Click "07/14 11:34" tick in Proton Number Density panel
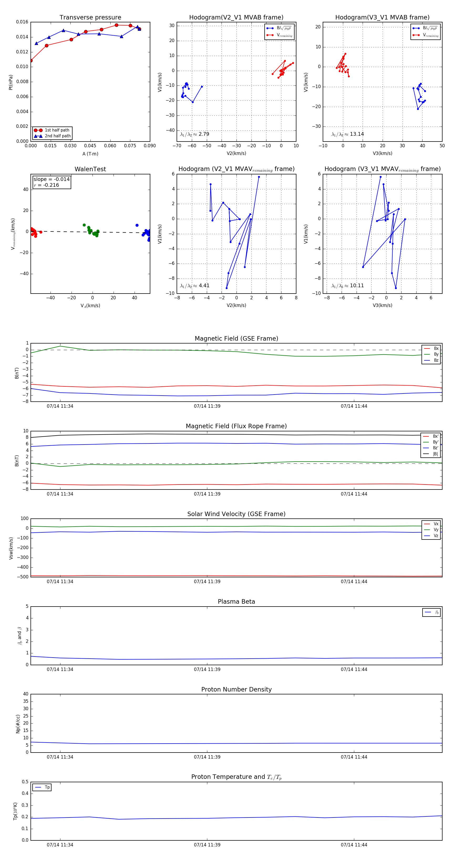 point(60,757)
